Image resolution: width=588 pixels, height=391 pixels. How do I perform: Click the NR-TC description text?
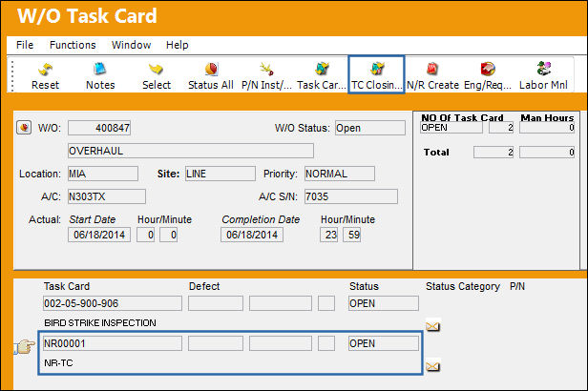point(58,363)
